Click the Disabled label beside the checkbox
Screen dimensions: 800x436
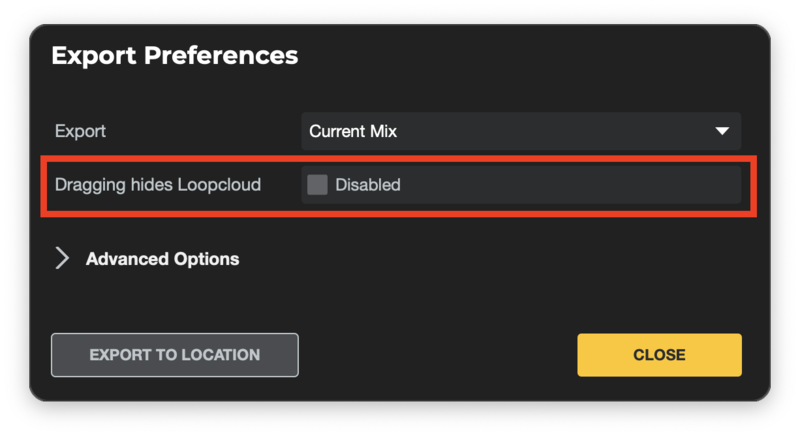click(x=368, y=185)
